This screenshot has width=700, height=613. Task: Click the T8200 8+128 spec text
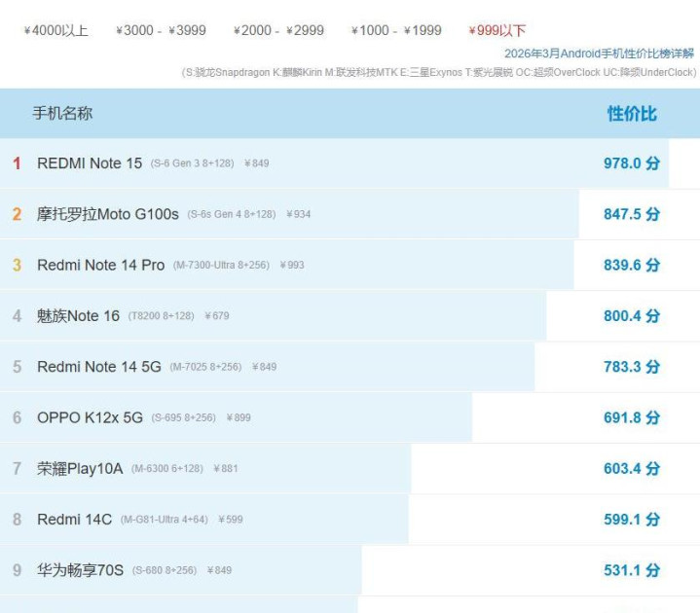[x=162, y=316]
